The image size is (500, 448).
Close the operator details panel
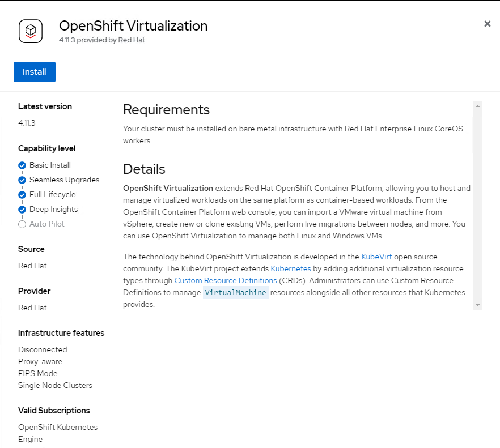tap(487, 24)
